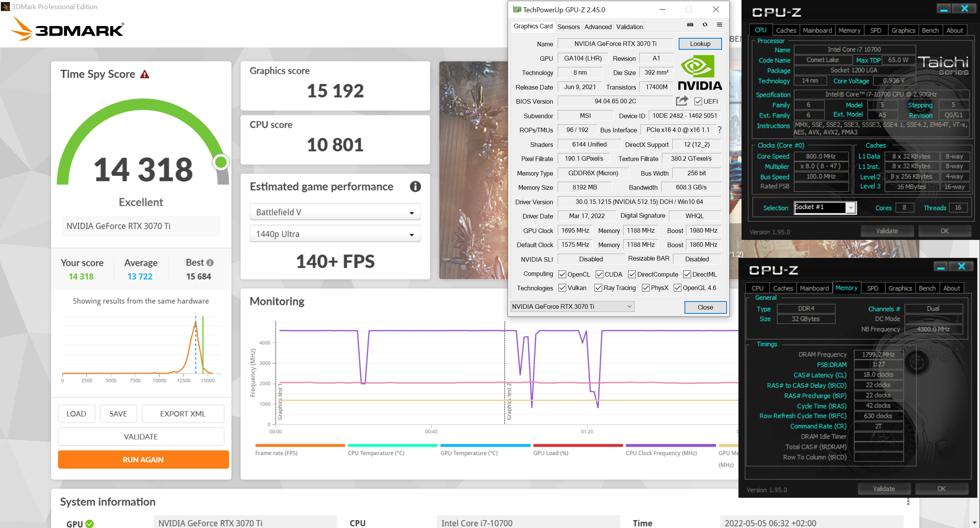Switch to the Sensors tab in GPU-Z
Image resolution: width=980 pixels, height=528 pixels.
[568, 27]
